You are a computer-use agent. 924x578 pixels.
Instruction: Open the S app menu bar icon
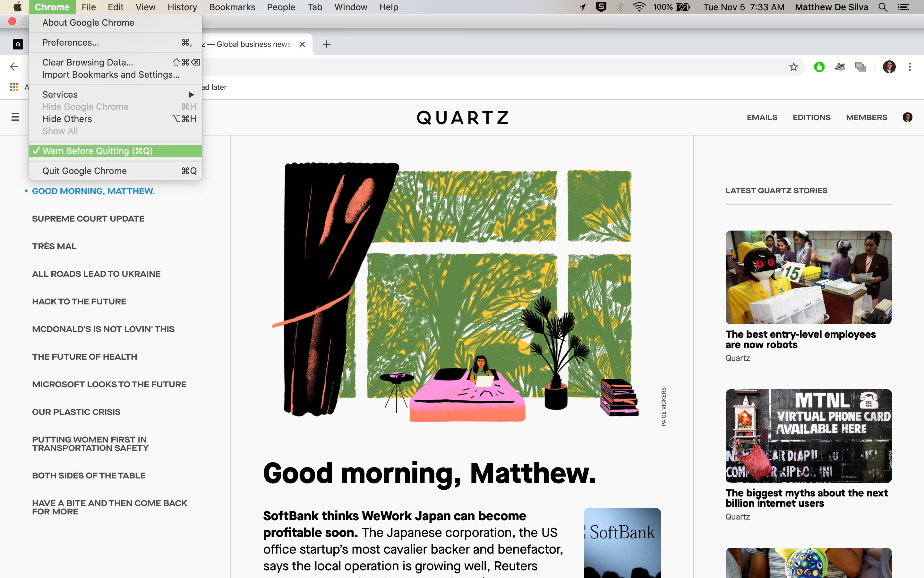pos(601,7)
